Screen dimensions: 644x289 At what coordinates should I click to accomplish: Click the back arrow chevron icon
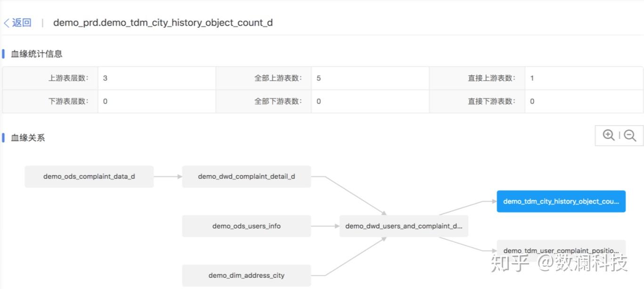(6, 23)
